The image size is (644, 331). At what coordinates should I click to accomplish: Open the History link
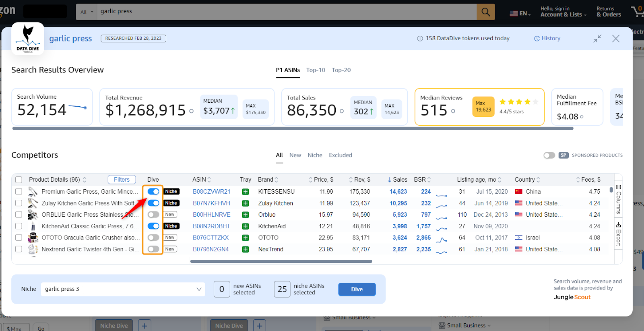click(x=547, y=39)
